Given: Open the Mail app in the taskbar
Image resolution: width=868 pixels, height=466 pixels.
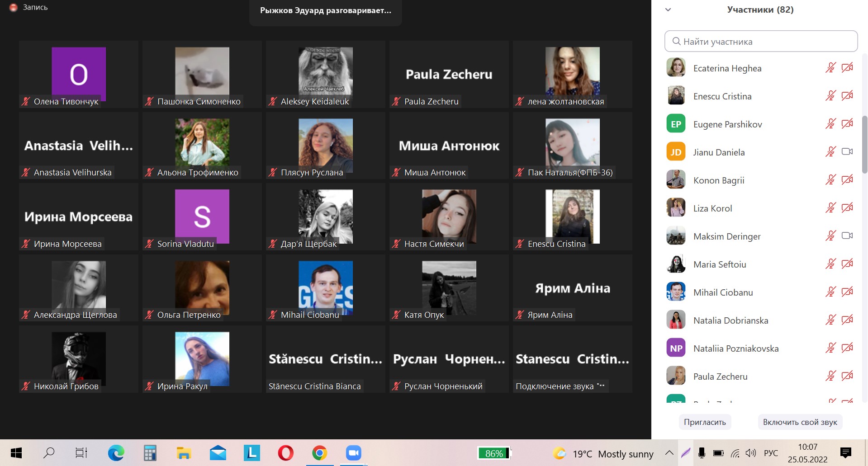Looking at the screenshot, I should tap(218, 453).
